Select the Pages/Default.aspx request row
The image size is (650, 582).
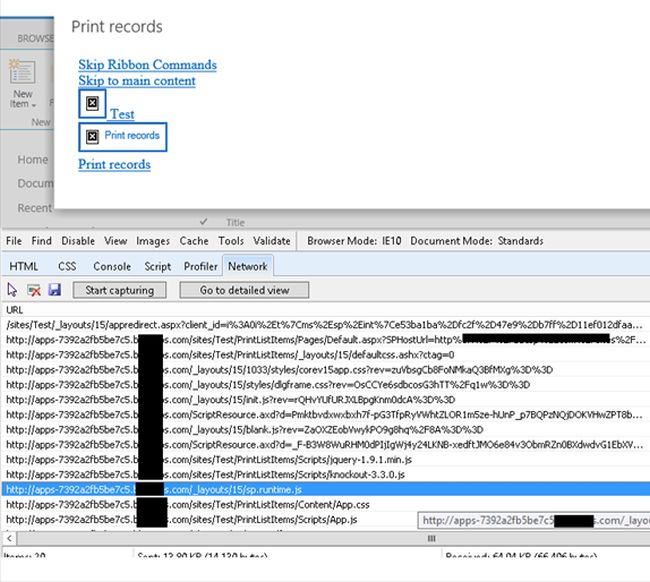325,340
